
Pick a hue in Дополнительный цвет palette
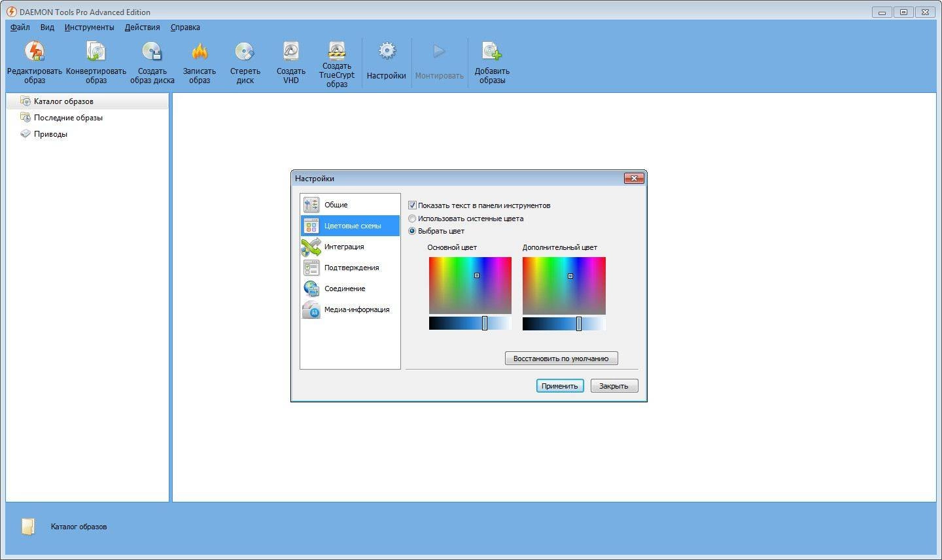tap(564, 285)
